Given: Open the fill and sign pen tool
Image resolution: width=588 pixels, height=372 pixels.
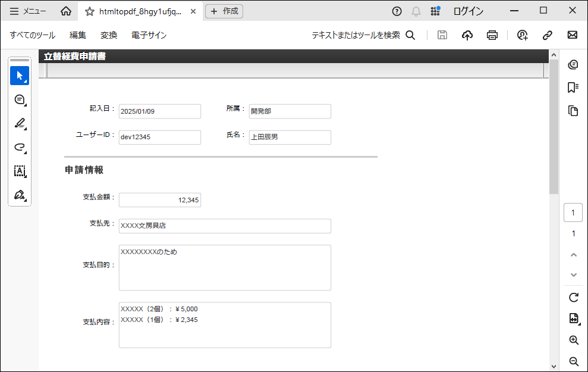Looking at the screenshot, I should pos(20,195).
